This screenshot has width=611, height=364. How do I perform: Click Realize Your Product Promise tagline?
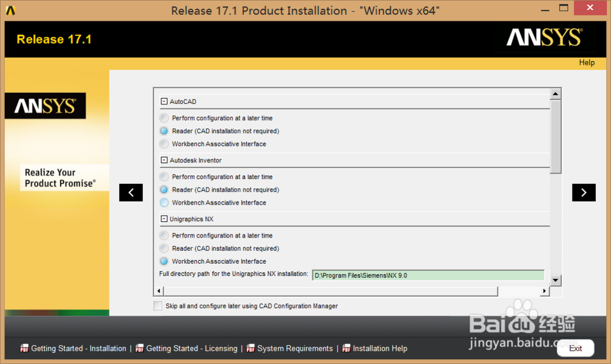click(60, 178)
